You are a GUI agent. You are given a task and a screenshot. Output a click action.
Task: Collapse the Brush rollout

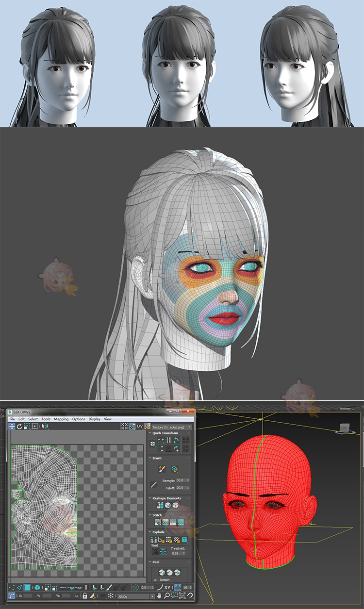click(150, 458)
